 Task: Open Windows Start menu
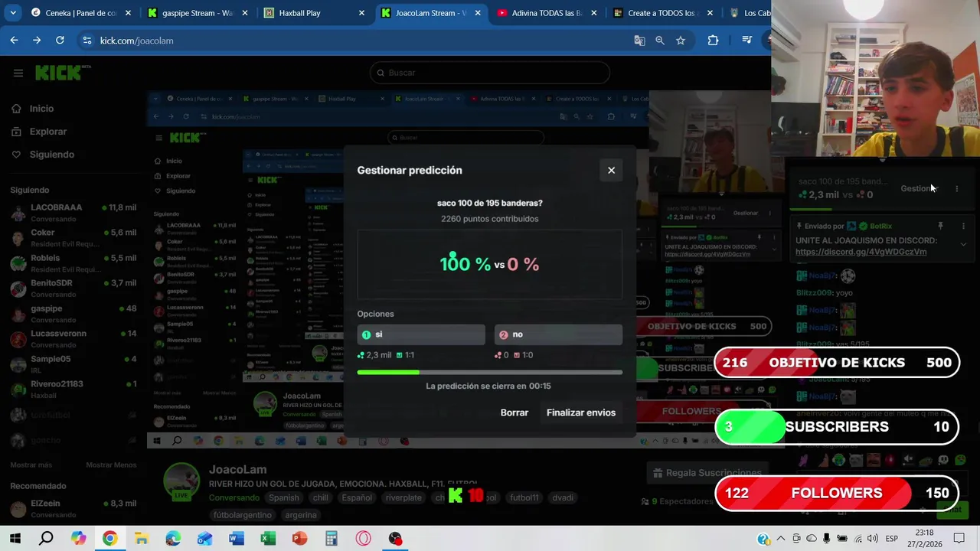[15, 539]
